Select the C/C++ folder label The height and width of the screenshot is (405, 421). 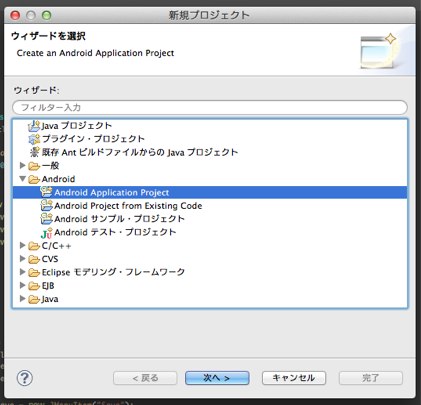(56, 246)
